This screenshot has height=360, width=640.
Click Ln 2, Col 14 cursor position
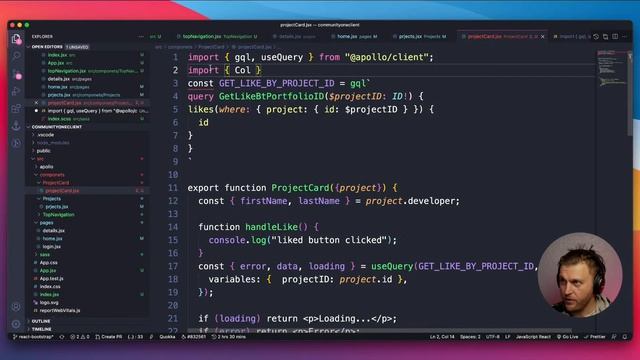click(x=442, y=337)
